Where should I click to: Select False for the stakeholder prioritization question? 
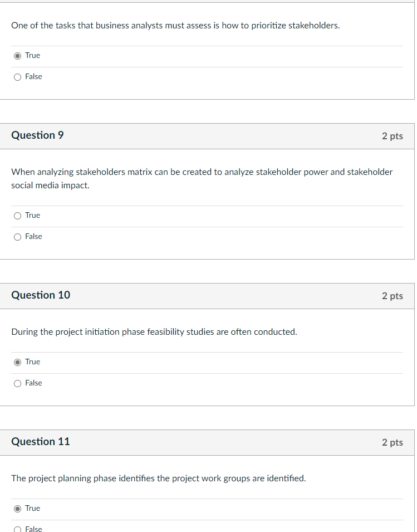[x=17, y=76]
